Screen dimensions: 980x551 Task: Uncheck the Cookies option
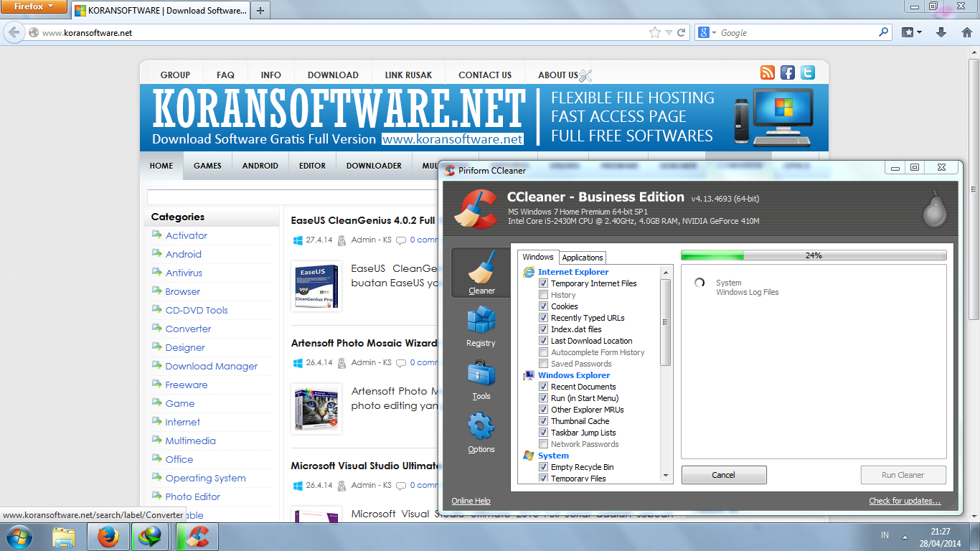(x=544, y=306)
